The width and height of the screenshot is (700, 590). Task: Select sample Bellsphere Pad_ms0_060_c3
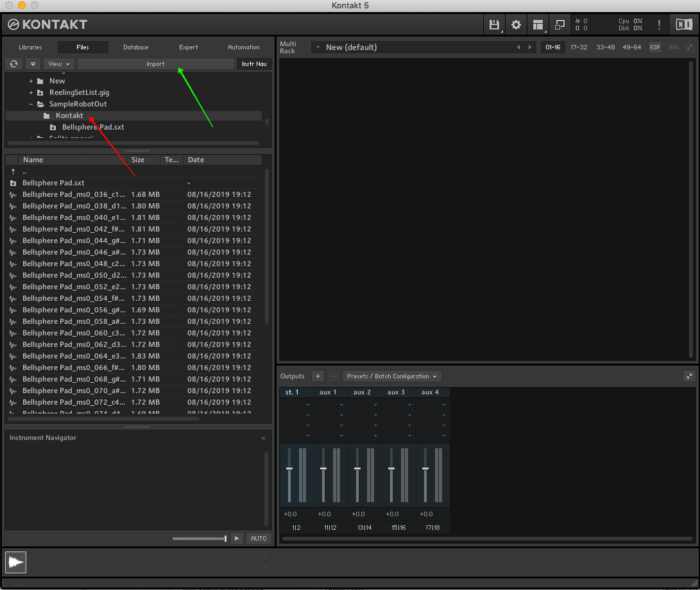(133, 333)
